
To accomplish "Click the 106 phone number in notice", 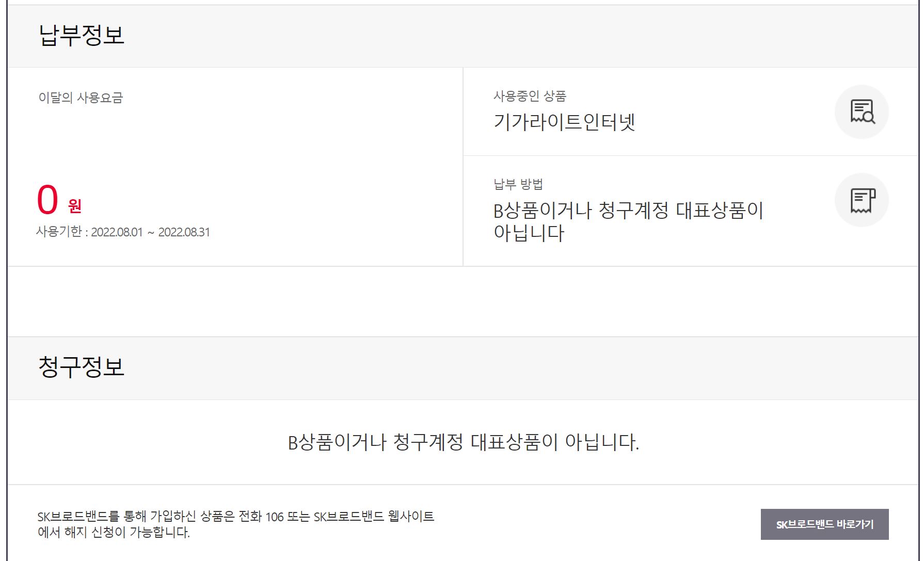I will click(x=275, y=517).
